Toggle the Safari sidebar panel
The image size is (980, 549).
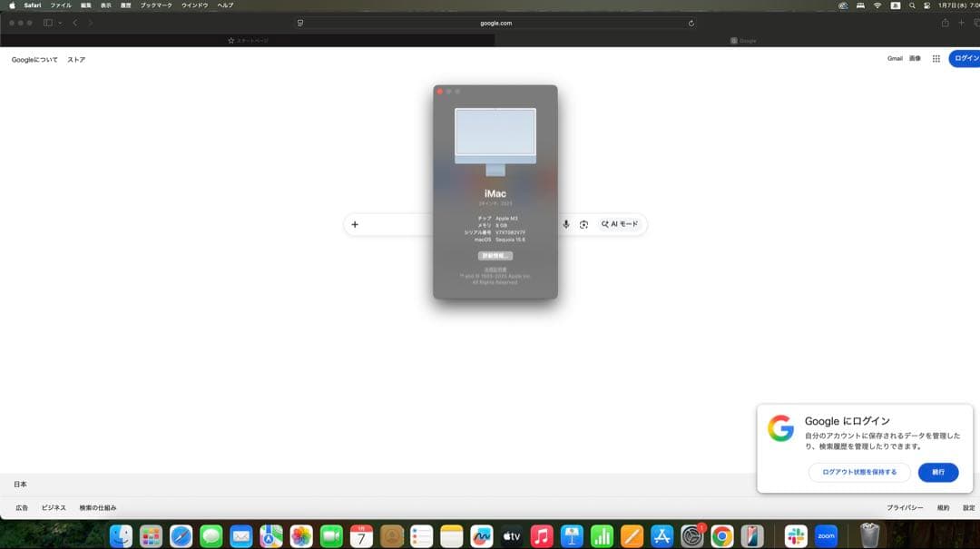tap(46, 23)
